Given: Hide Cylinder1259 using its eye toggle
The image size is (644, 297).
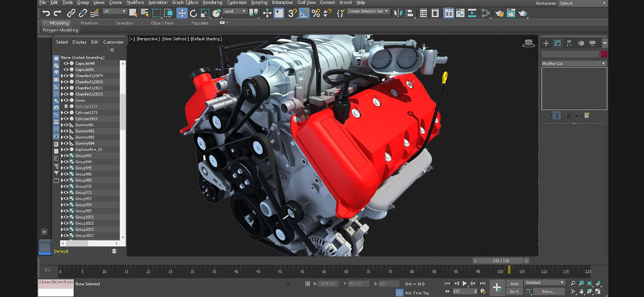Looking at the screenshot, I should (66, 106).
